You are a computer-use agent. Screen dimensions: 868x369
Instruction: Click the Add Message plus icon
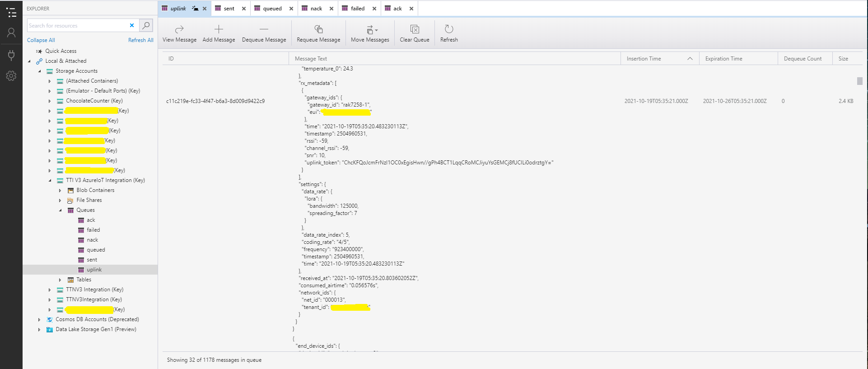219,29
